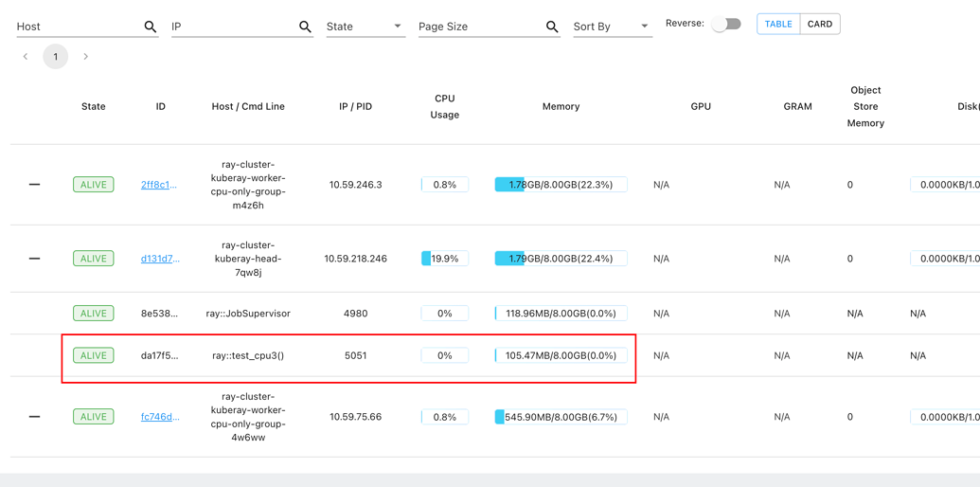Screen dimensions: 980x487
Task: Open node link 2ff8c1
Action: [x=159, y=185]
